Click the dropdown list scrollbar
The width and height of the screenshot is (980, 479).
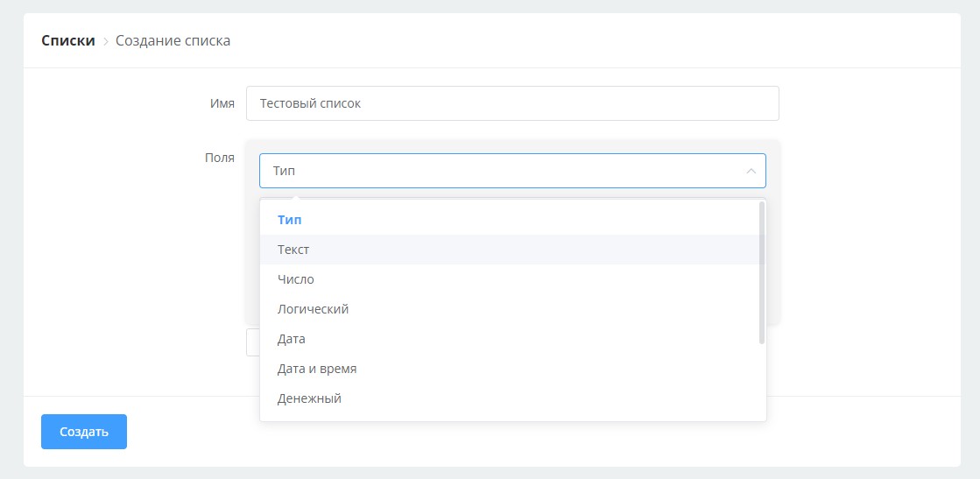pos(762,271)
